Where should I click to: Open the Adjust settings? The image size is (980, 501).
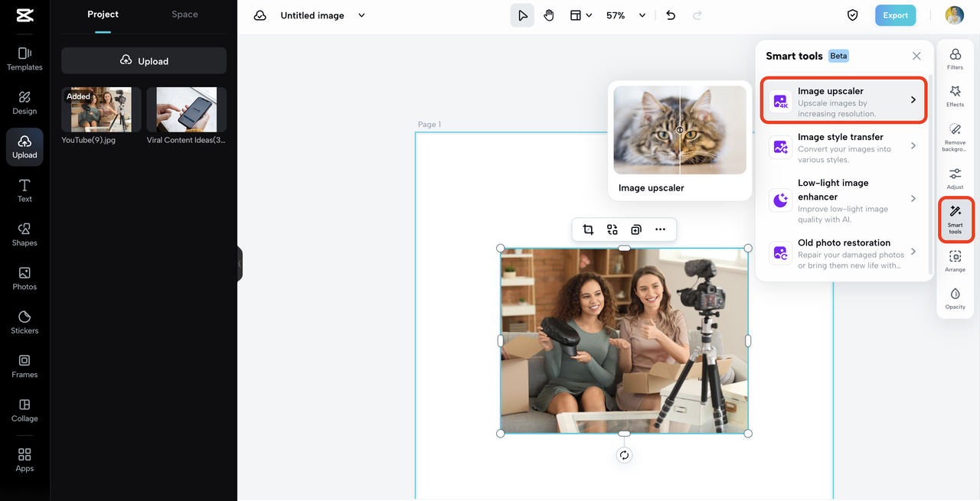955,179
